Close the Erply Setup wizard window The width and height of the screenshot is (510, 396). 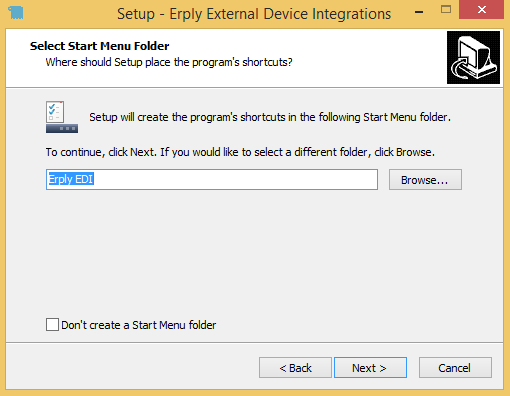481,10
